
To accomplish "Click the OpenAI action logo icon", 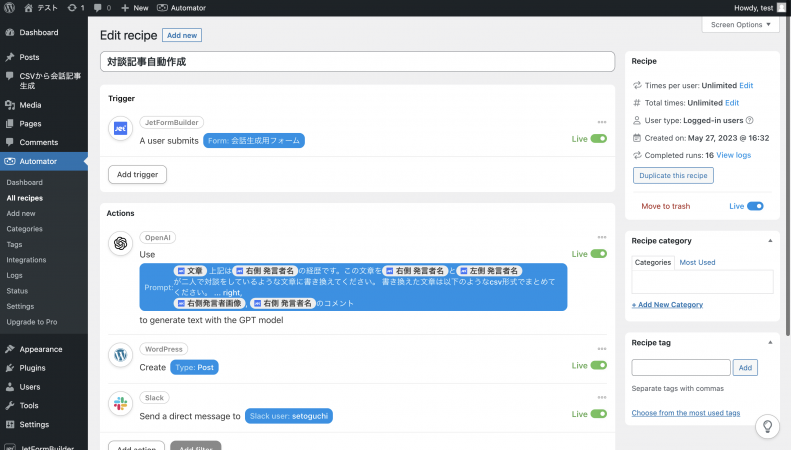I will [x=121, y=244].
